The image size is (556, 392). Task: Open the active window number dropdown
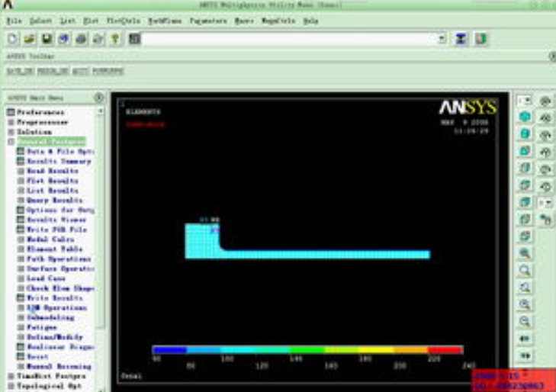[x=524, y=101]
